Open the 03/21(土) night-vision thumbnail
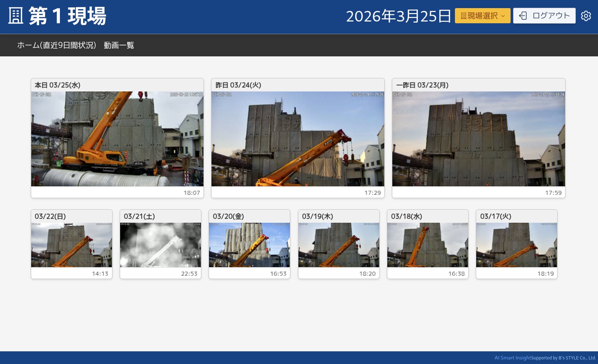598x364 pixels. (160, 245)
